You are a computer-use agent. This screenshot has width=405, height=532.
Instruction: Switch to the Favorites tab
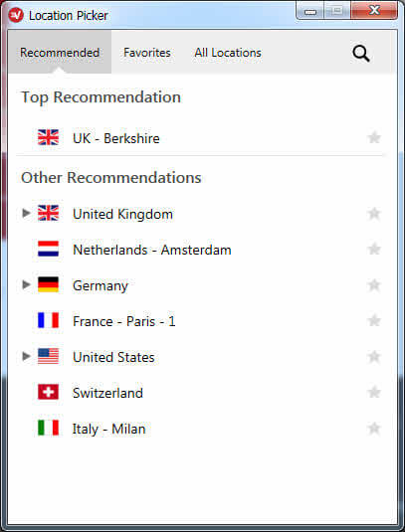point(147,53)
